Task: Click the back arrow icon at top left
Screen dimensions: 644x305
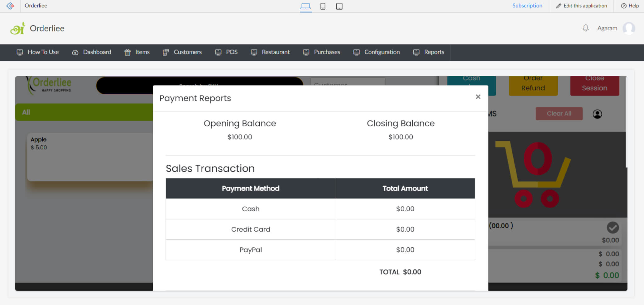Action: [10, 6]
